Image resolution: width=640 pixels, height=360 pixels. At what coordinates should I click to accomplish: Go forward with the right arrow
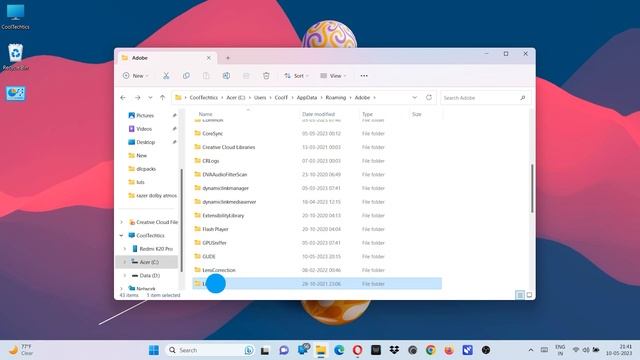pyautogui.click(x=138, y=98)
